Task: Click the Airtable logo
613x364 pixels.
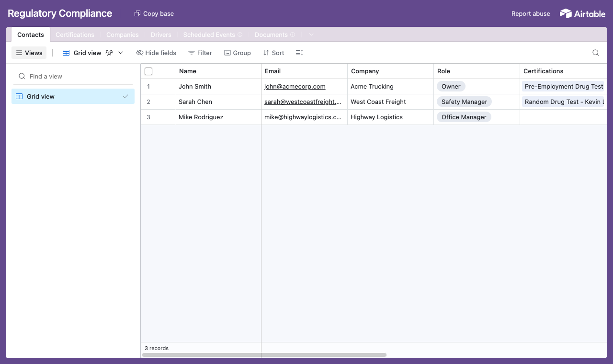Action: click(x=582, y=13)
